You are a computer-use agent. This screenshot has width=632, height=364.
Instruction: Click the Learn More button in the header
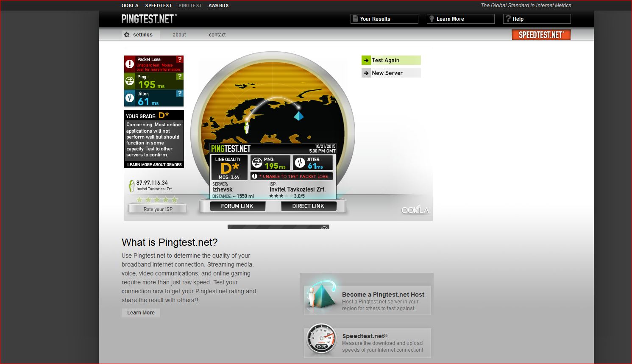(461, 19)
